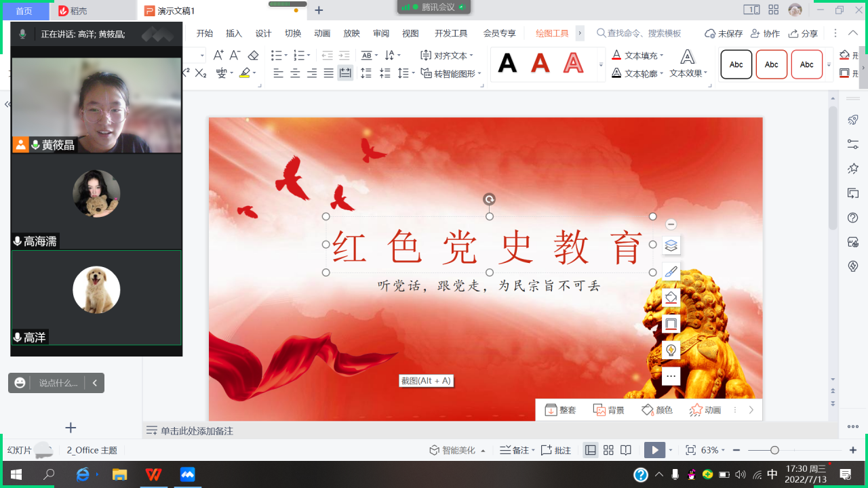Viewport: 868px width, 488px height.
Task: Click the zoom slider handle
Action: pyautogui.click(x=774, y=450)
